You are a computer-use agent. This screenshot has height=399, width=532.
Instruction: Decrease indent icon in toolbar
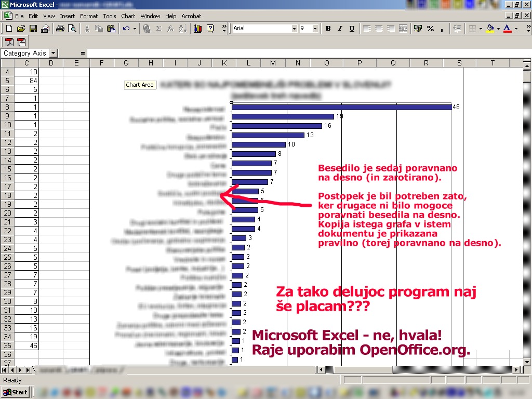click(457, 29)
